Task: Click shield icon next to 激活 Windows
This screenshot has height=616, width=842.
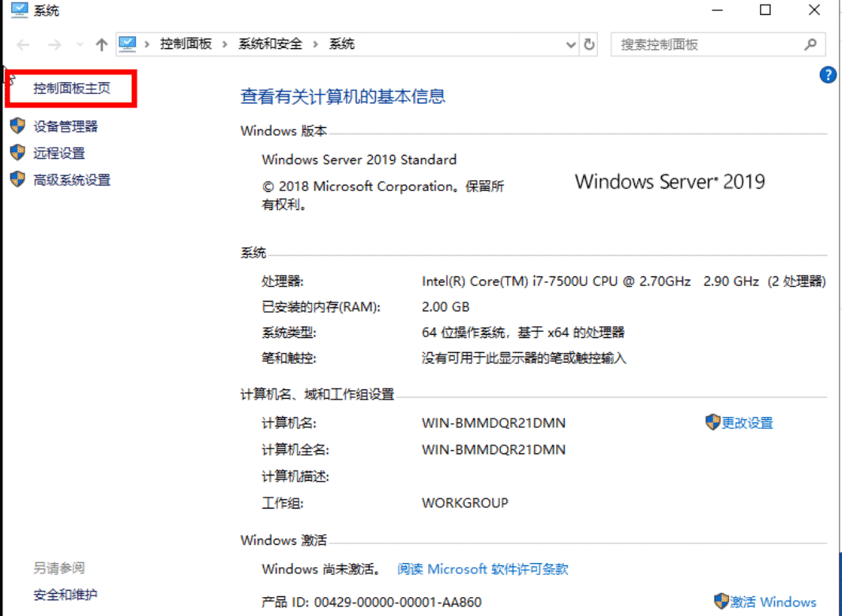Action: [721, 601]
